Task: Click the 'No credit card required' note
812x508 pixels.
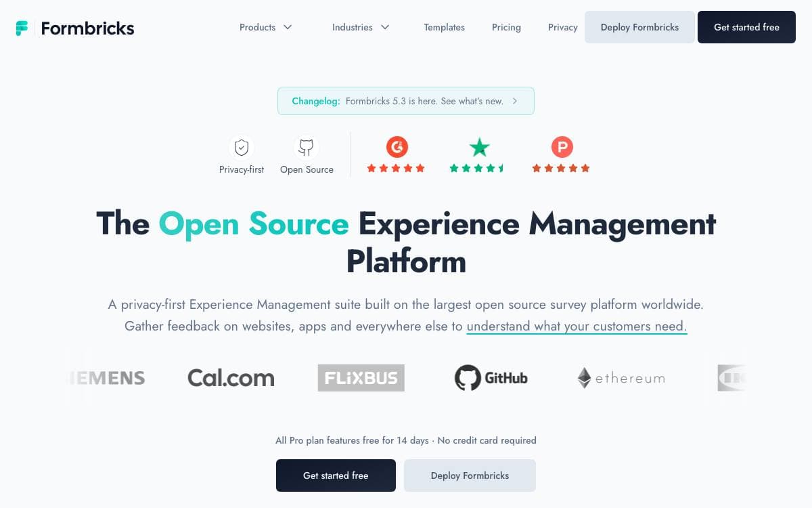Action: 487,440
